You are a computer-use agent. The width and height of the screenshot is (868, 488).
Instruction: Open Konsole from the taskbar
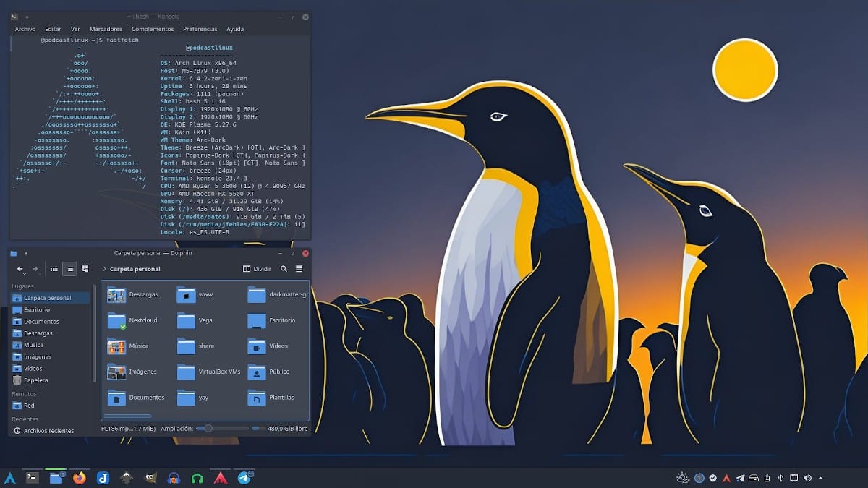click(x=33, y=477)
